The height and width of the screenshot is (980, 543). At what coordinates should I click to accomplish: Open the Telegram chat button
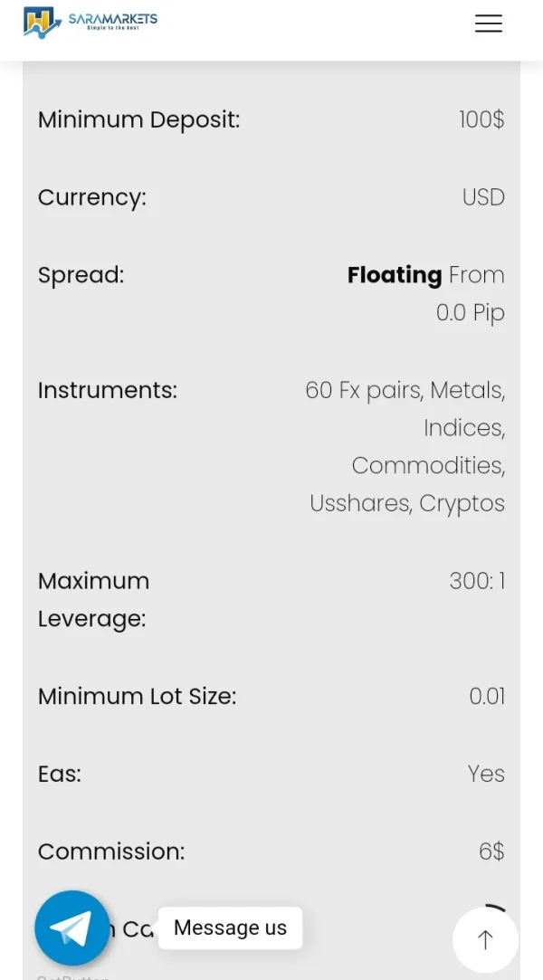coord(72,928)
